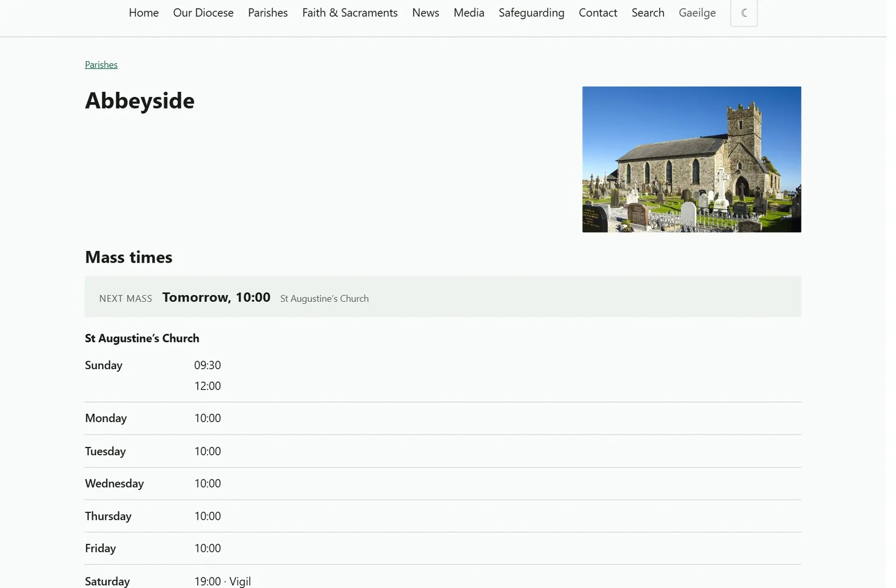Click the Thursday 10:00 time
Screen dimensions: 896x588
click(208, 516)
